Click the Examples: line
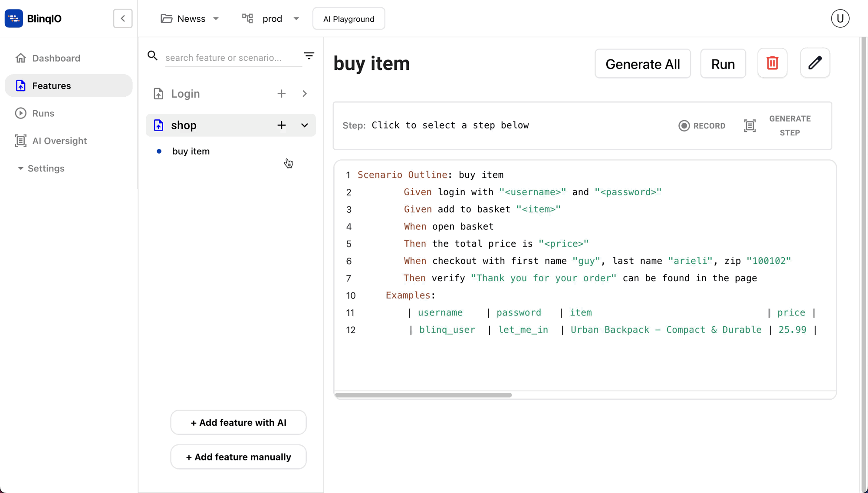This screenshot has height=493, width=868. pos(411,296)
